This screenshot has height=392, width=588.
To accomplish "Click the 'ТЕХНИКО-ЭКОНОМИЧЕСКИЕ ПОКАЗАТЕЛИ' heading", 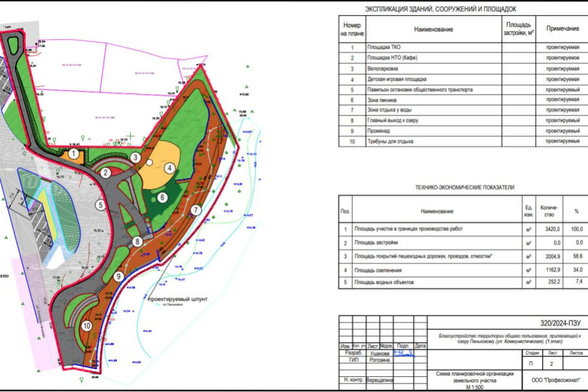I will pyautogui.click(x=465, y=188).
